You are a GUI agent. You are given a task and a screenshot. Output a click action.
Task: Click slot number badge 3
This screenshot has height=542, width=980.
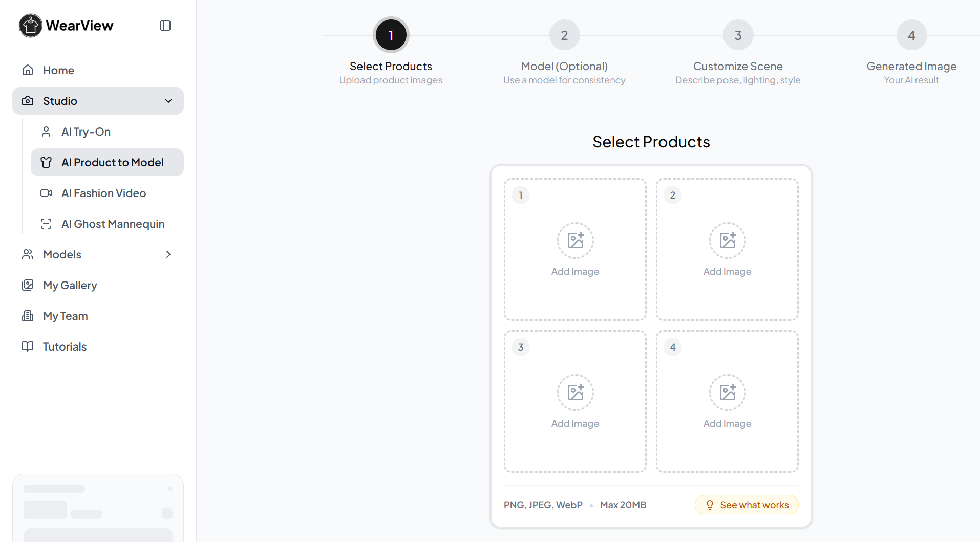point(521,347)
